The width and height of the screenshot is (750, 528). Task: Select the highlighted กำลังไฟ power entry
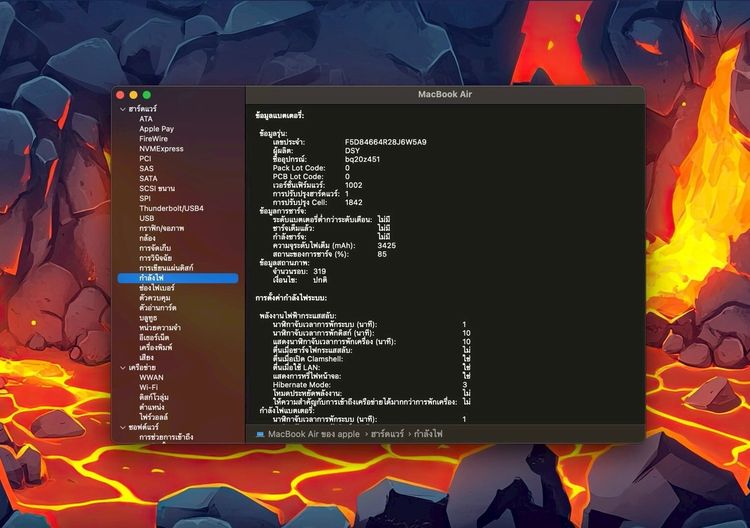pos(152,278)
